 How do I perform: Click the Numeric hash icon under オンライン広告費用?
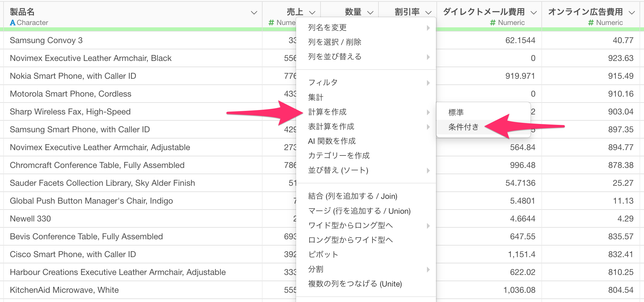[x=591, y=23]
